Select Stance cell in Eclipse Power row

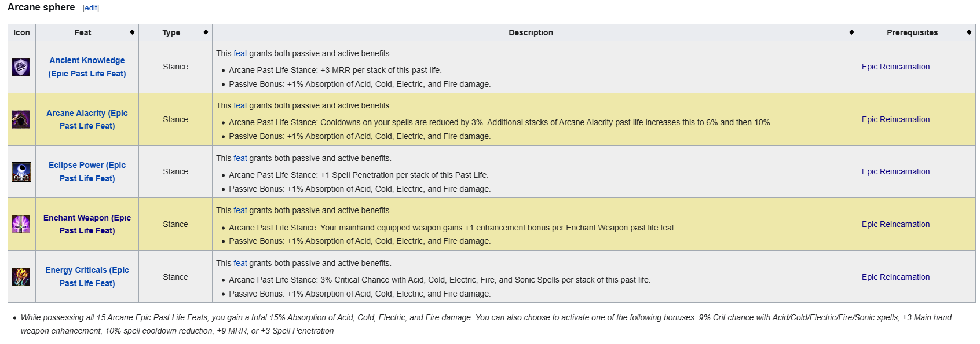(x=175, y=171)
